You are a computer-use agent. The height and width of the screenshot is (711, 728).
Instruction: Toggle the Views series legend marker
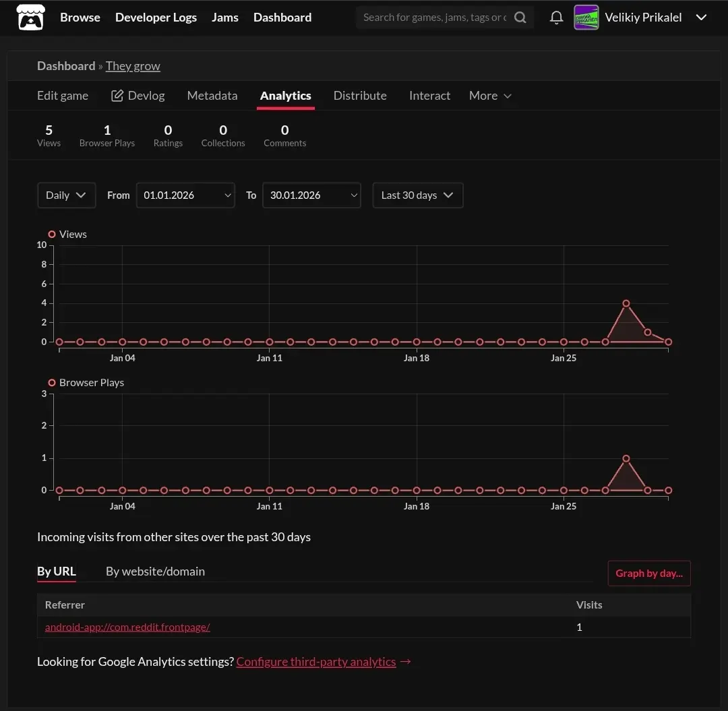tap(52, 235)
